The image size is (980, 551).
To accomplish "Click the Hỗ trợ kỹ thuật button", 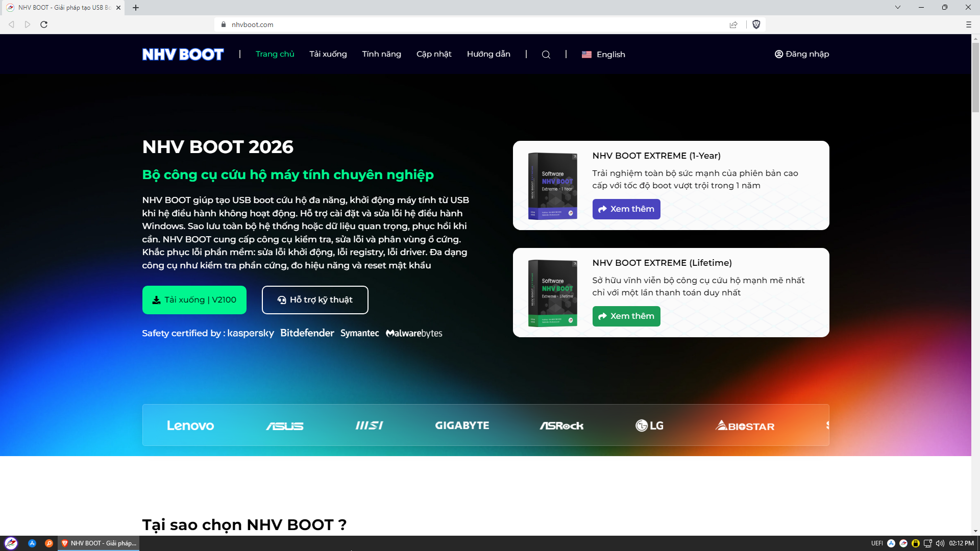I will (x=314, y=300).
